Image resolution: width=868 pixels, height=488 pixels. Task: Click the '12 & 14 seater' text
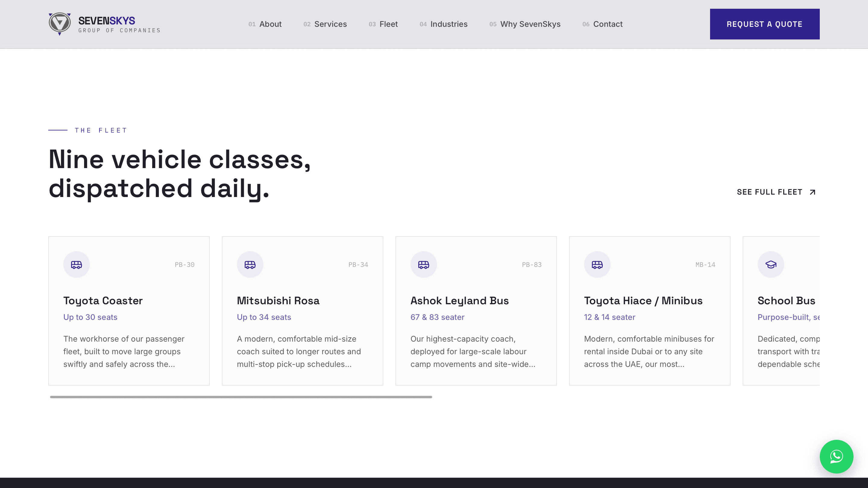pyautogui.click(x=609, y=317)
